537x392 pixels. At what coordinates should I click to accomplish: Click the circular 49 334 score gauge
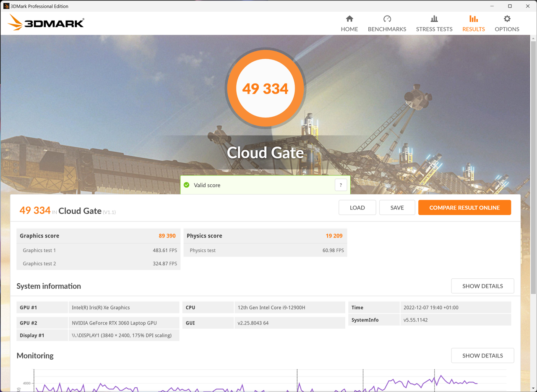click(265, 89)
